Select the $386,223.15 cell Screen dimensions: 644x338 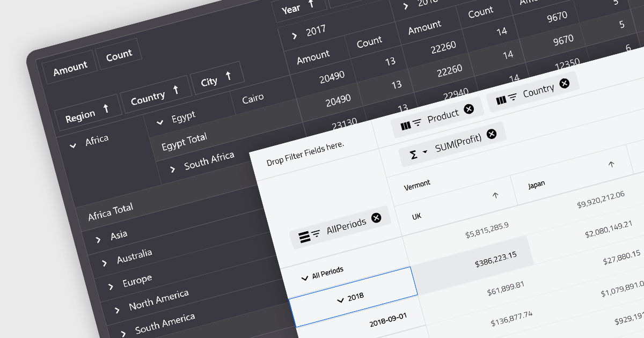point(495,260)
